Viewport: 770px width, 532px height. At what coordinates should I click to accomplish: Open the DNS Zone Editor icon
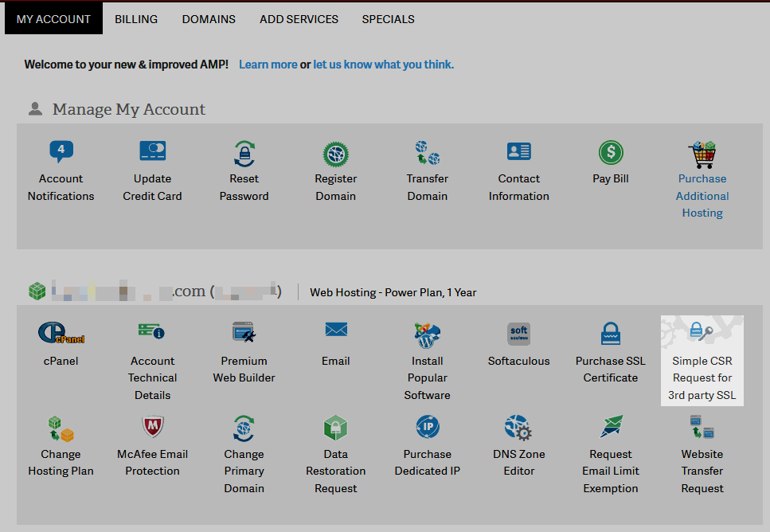click(518, 428)
